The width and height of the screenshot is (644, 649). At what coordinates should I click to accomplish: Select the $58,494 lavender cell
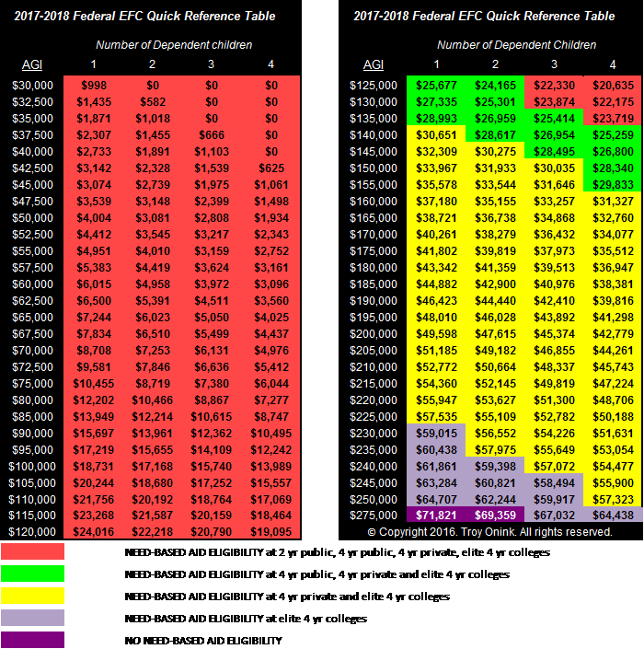point(554,483)
